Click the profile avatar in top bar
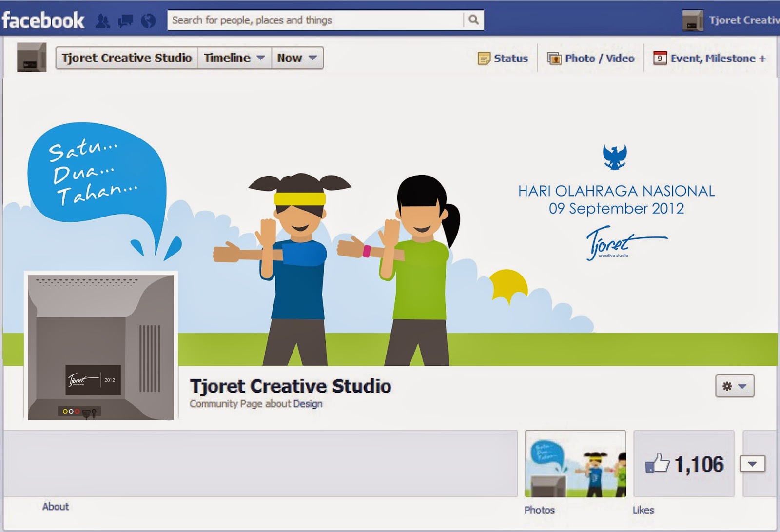The image size is (780, 532). point(692,20)
